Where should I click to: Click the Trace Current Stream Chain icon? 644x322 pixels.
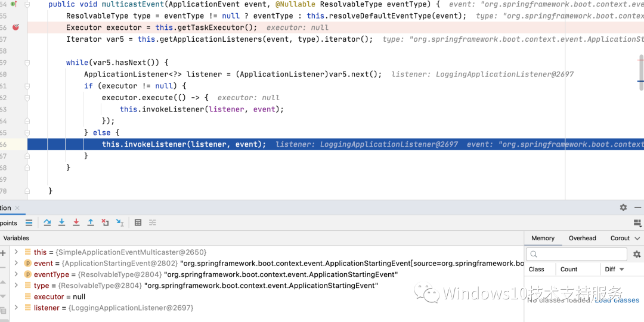click(x=153, y=222)
